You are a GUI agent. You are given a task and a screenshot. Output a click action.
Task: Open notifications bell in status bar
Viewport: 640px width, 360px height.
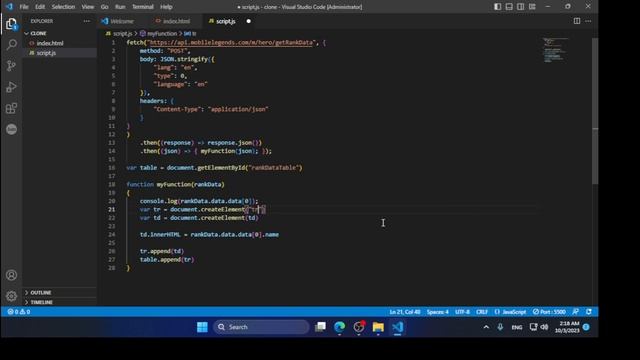(589, 312)
